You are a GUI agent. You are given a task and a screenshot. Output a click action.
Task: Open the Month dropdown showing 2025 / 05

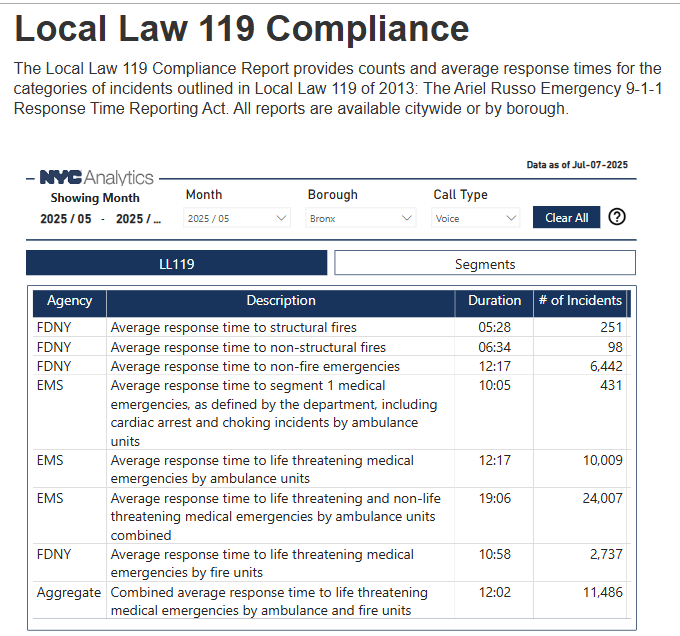[237, 218]
